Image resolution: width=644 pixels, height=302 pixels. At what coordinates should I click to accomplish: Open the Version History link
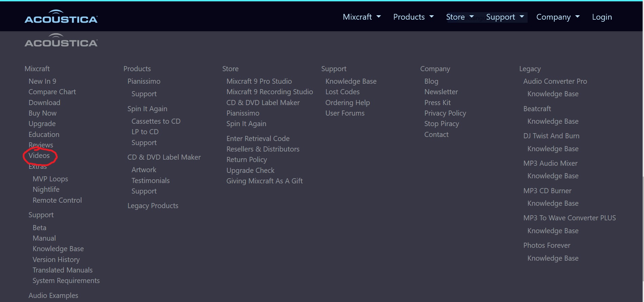coord(56,260)
